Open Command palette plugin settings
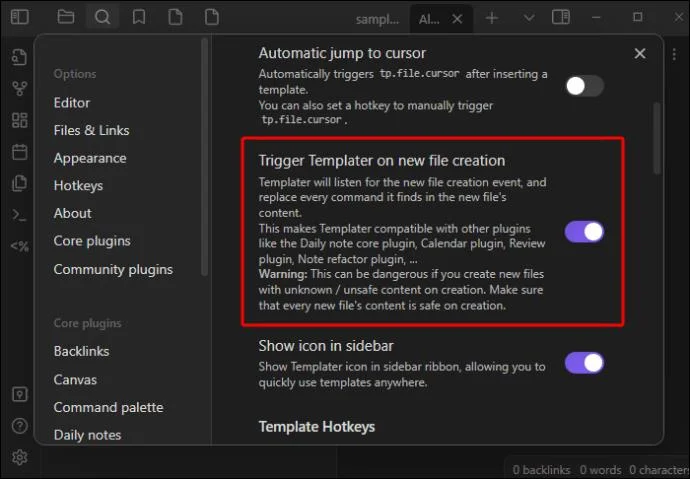 108,407
